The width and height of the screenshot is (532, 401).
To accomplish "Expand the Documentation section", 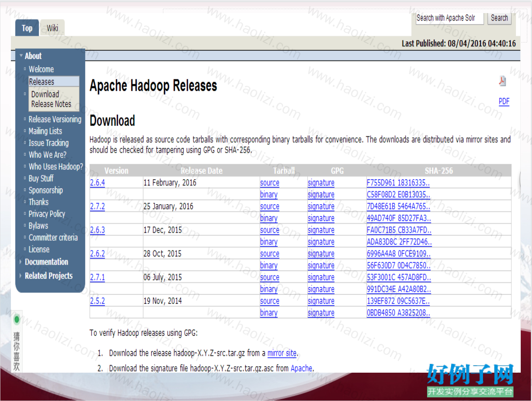I will [46, 262].
